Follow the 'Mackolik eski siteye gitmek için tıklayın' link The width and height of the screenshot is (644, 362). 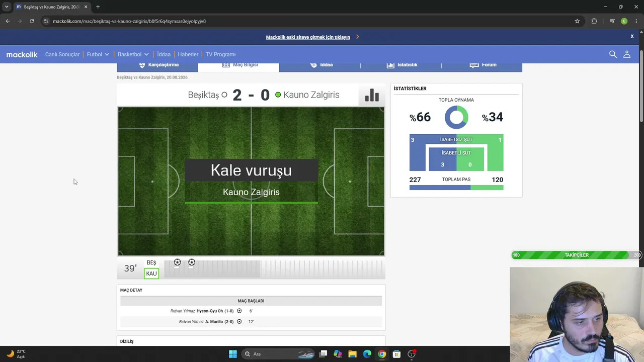pyautogui.click(x=308, y=37)
